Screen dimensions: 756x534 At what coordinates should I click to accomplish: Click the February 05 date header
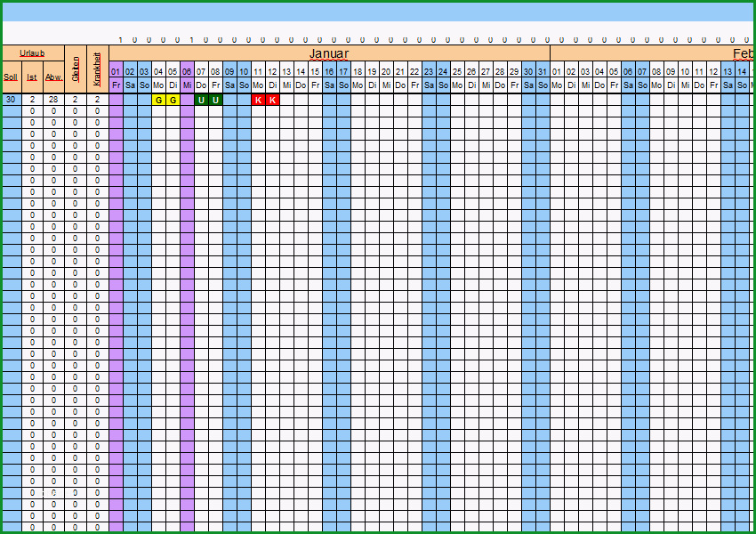point(614,71)
